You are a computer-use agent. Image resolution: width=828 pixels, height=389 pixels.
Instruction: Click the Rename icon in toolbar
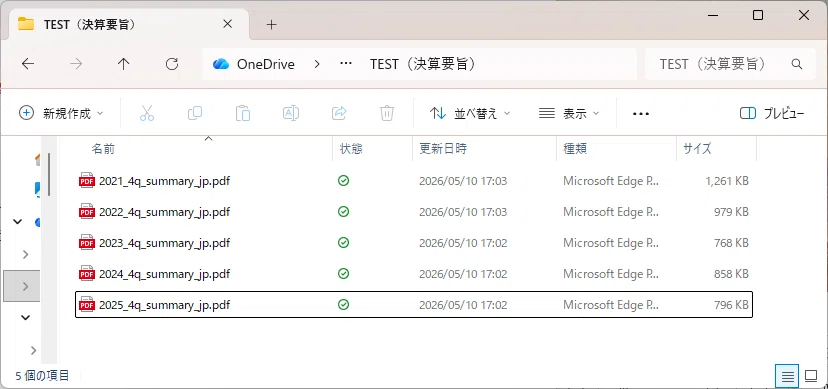(x=291, y=113)
